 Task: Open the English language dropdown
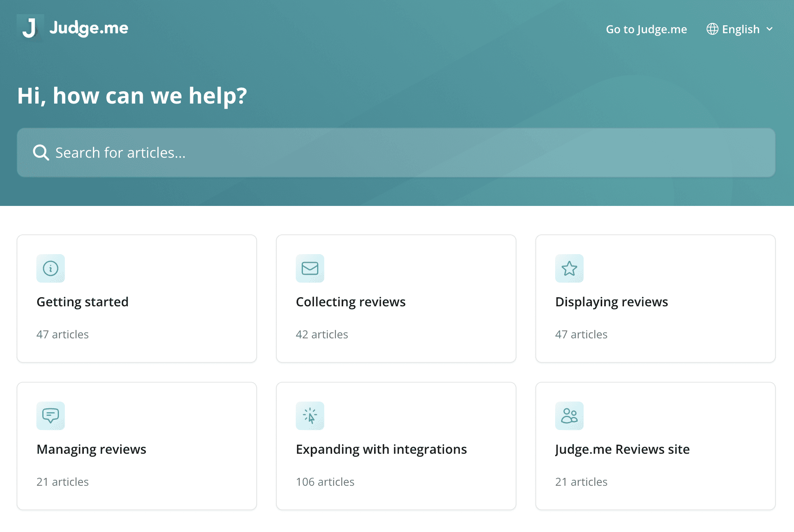coord(741,29)
